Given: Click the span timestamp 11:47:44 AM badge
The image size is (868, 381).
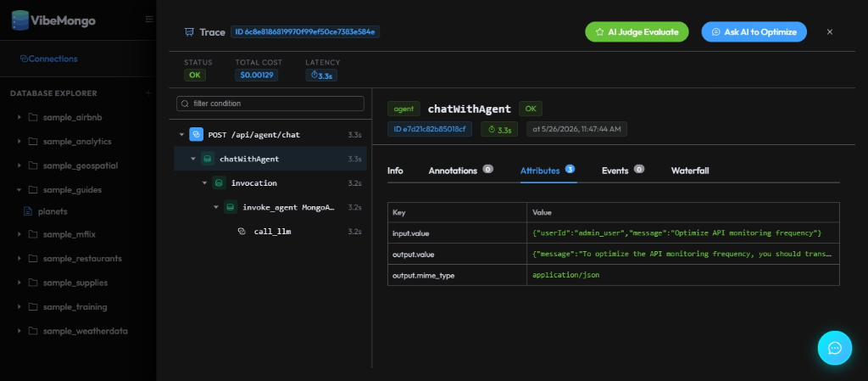Looking at the screenshot, I should point(576,130).
